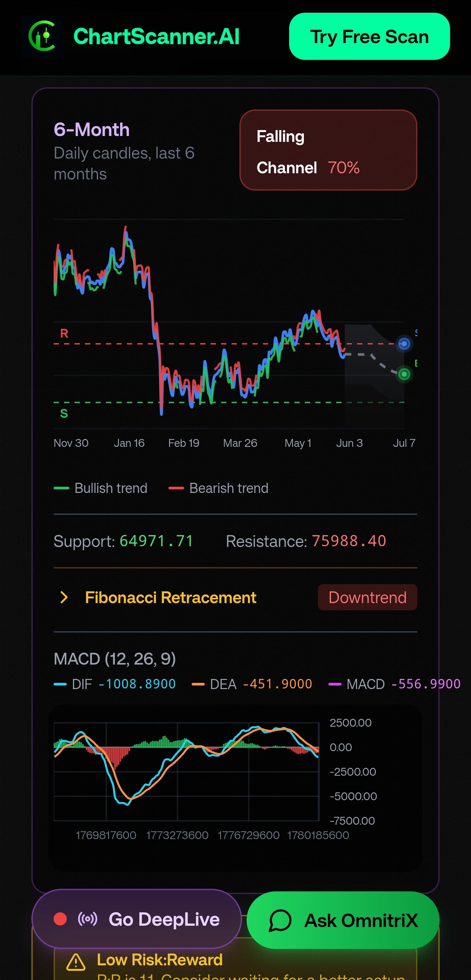Tap the broadcast signal icon in DeepLive

point(88,919)
